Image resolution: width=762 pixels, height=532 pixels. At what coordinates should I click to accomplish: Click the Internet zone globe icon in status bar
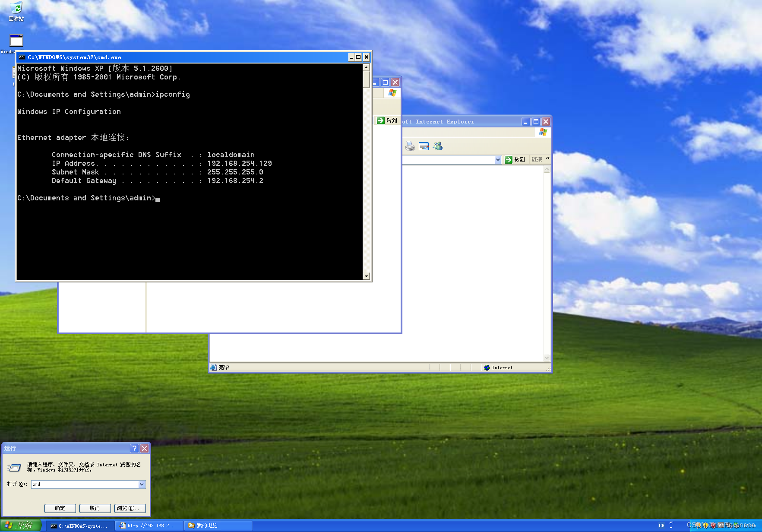click(487, 368)
